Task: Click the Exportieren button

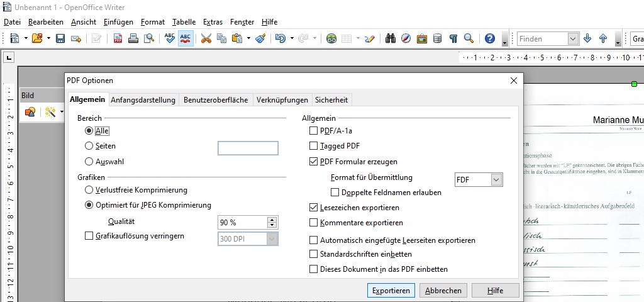Action: pyautogui.click(x=391, y=291)
